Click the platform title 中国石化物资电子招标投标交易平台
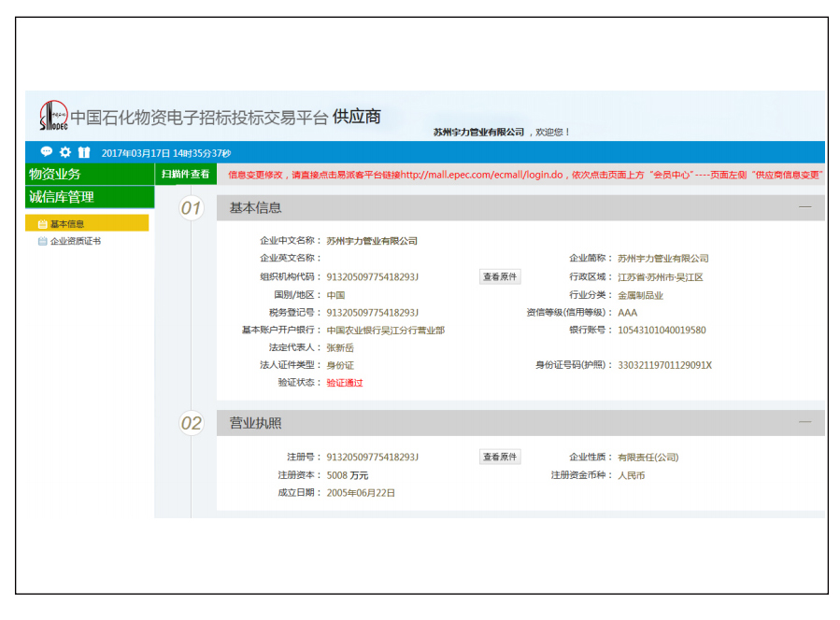 coord(199,118)
